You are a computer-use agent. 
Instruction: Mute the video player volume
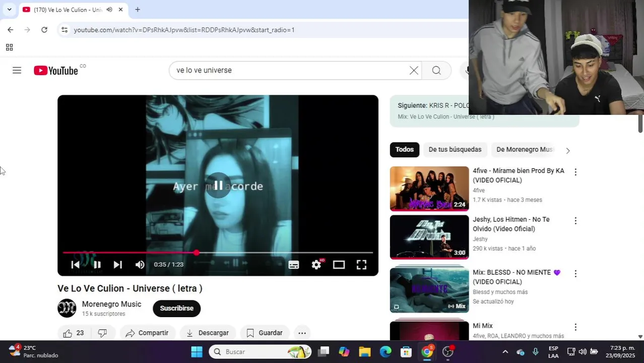[140, 265]
